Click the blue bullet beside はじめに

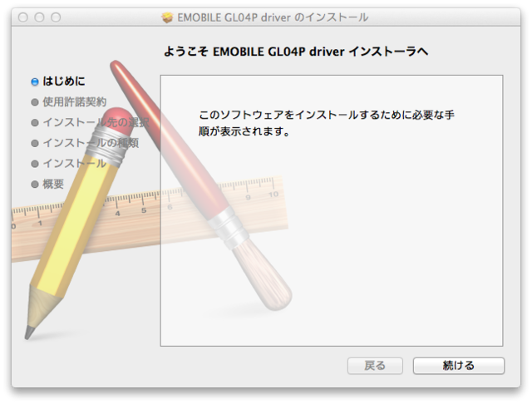coord(35,81)
